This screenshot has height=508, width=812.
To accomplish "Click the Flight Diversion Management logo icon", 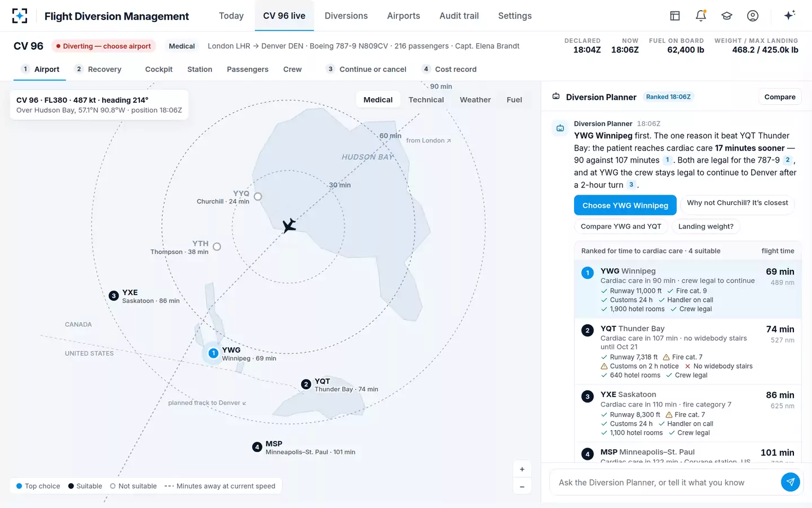I will click(x=20, y=16).
